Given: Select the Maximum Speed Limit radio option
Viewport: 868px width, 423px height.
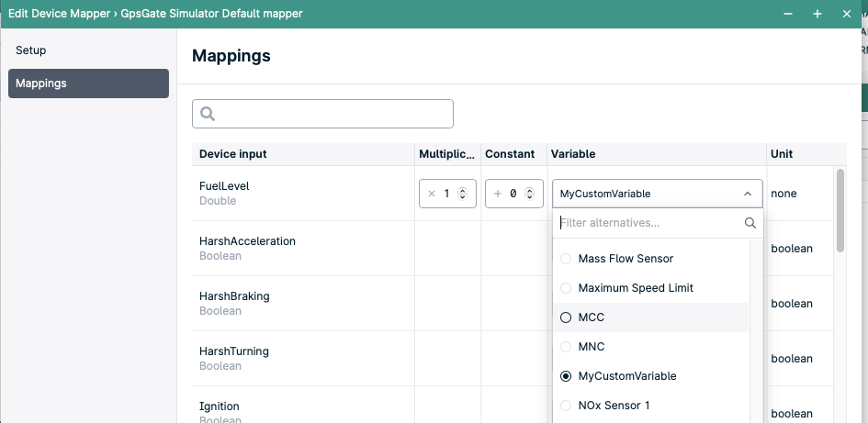Looking at the screenshot, I should pos(566,288).
